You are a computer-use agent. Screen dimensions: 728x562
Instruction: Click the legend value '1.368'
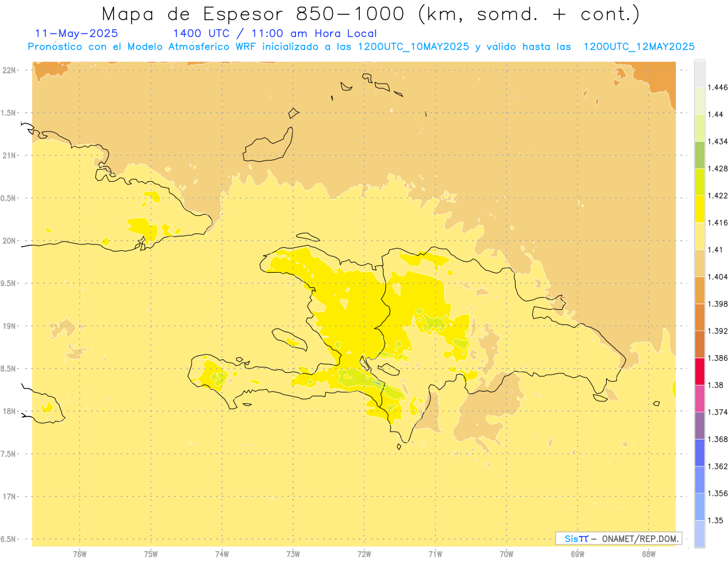coord(718,439)
